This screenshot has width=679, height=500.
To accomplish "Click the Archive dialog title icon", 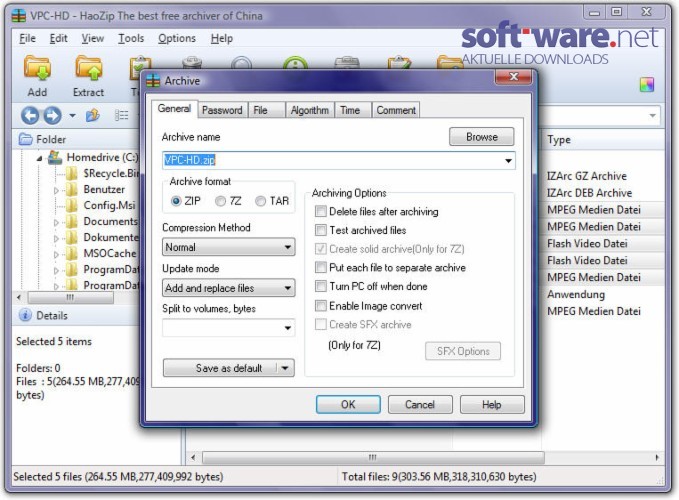I will point(153,81).
